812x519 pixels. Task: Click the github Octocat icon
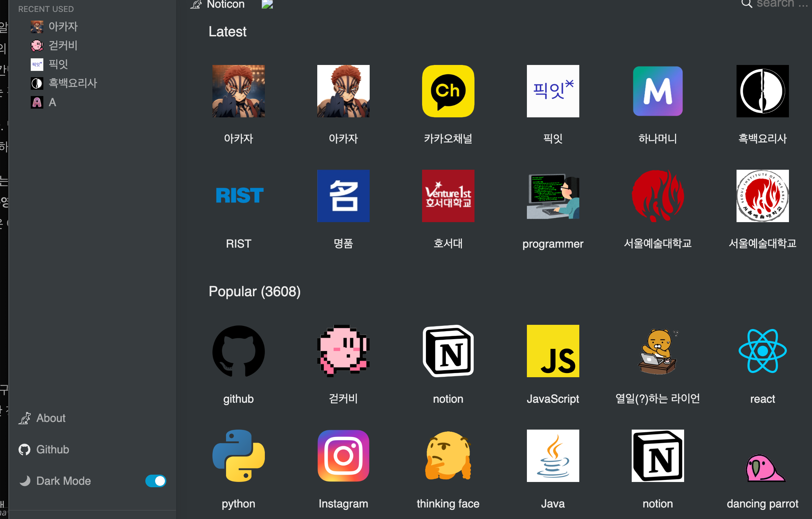pos(238,351)
